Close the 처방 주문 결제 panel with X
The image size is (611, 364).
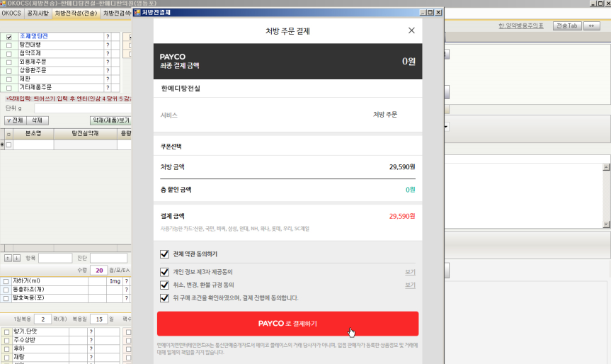411,30
